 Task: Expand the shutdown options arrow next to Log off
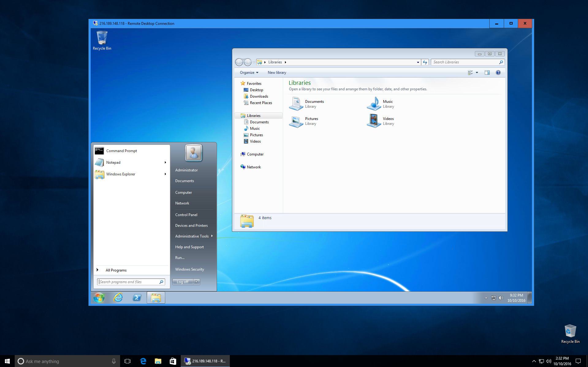click(196, 282)
